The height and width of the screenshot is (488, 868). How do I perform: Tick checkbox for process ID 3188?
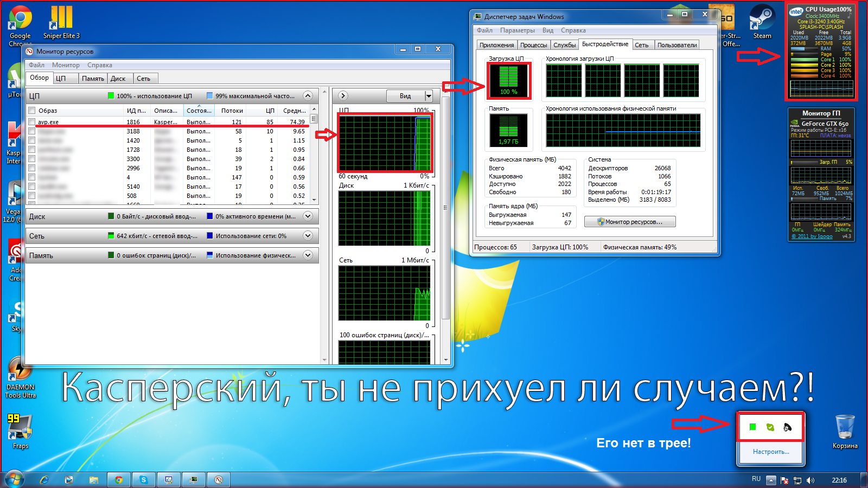32,131
